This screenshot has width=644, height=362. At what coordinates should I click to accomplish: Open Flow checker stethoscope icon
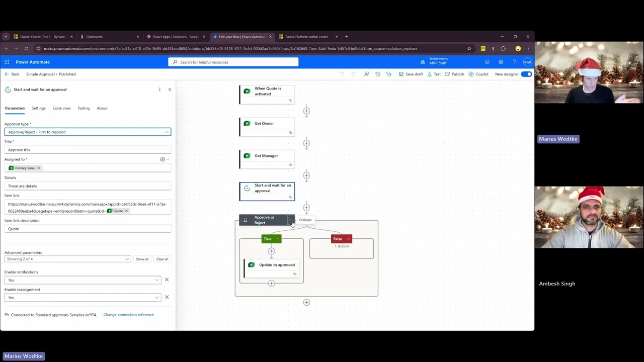(x=389, y=74)
